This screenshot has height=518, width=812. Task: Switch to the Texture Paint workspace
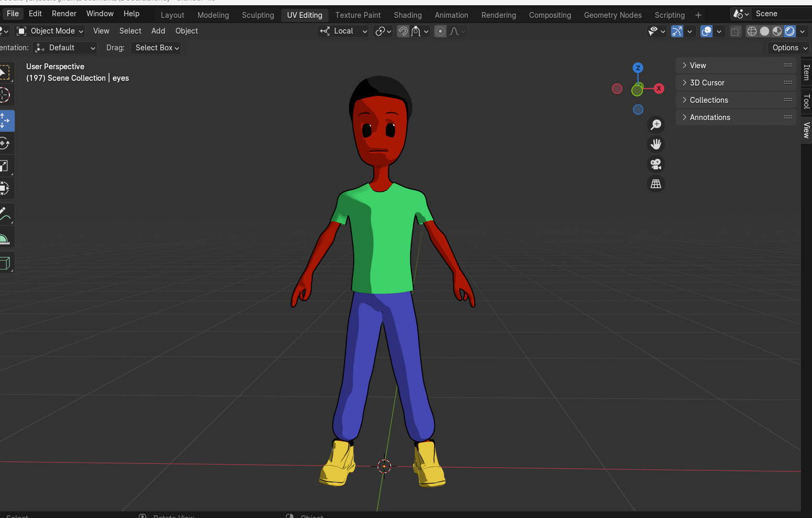pyautogui.click(x=358, y=15)
